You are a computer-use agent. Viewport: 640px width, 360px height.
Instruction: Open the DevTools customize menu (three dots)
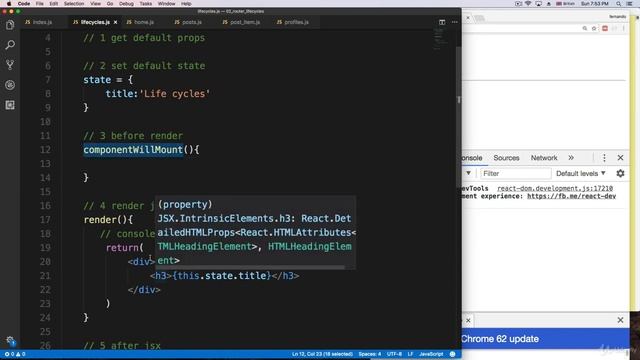[x=604, y=158]
